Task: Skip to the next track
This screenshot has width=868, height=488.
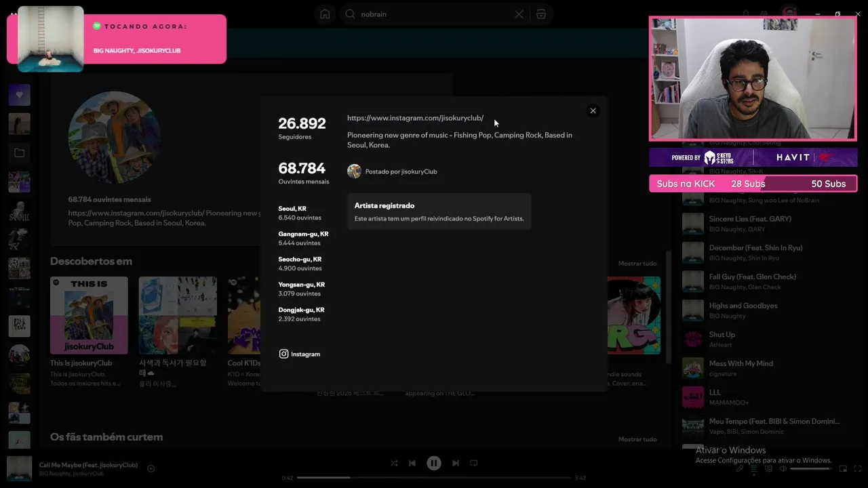Action: 456,463
